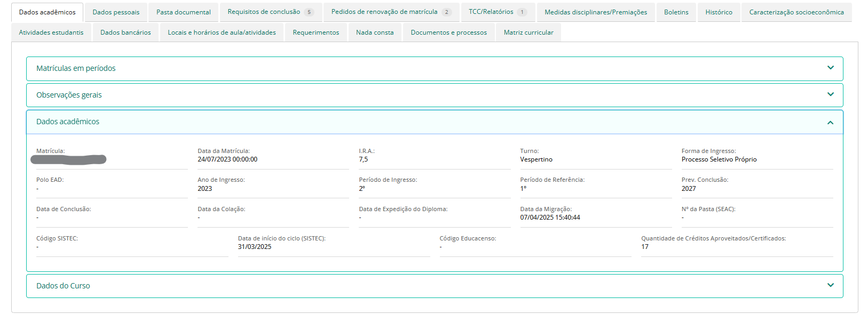This screenshot has width=868, height=322.
Task: Click the badge 1 on TCC/Relatórios
Action: click(522, 12)
